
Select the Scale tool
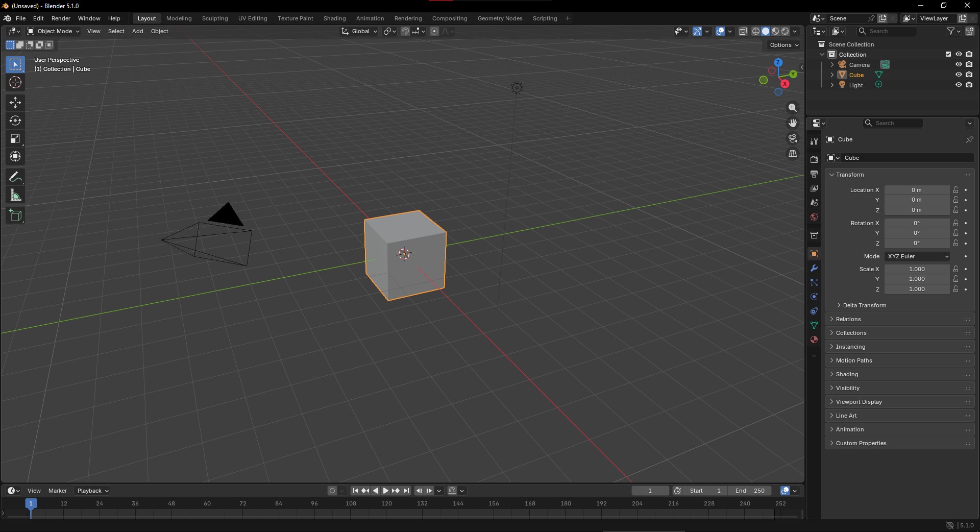click(15, 139)
